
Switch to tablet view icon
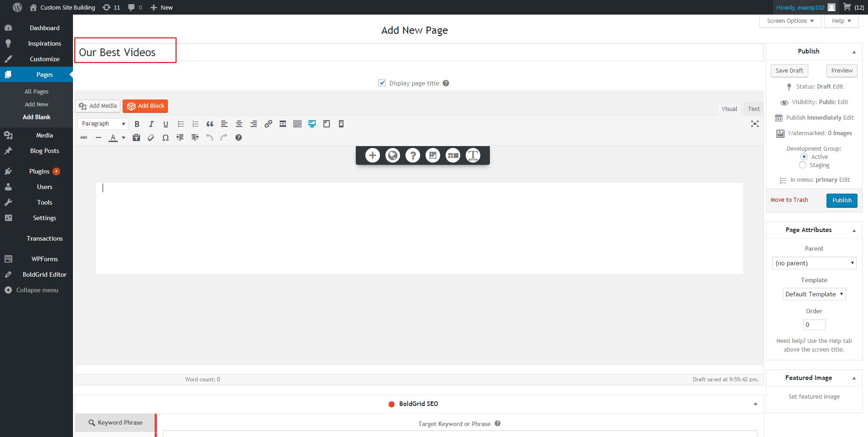pyautogui.click(x=327, y=124)
